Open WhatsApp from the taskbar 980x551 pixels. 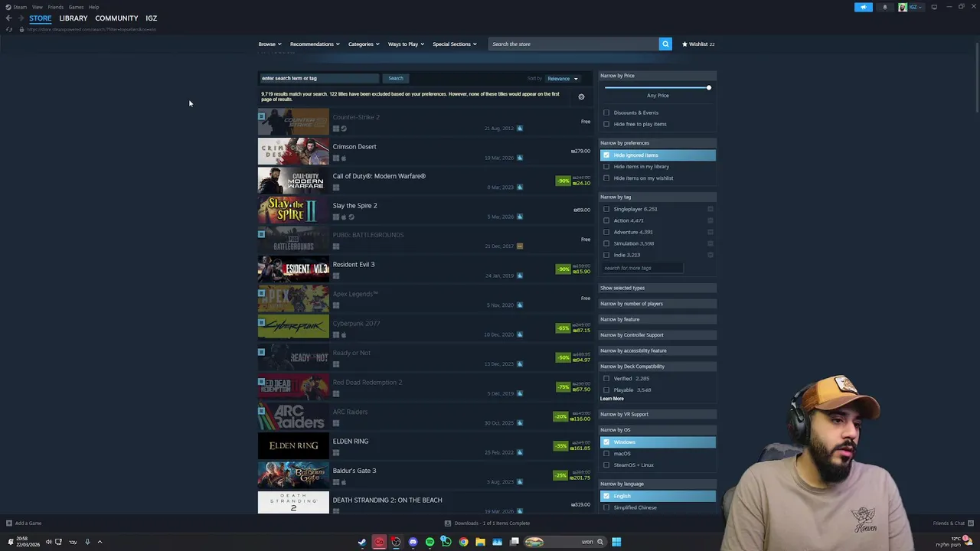pyautogui.click(x=446, y=542)
